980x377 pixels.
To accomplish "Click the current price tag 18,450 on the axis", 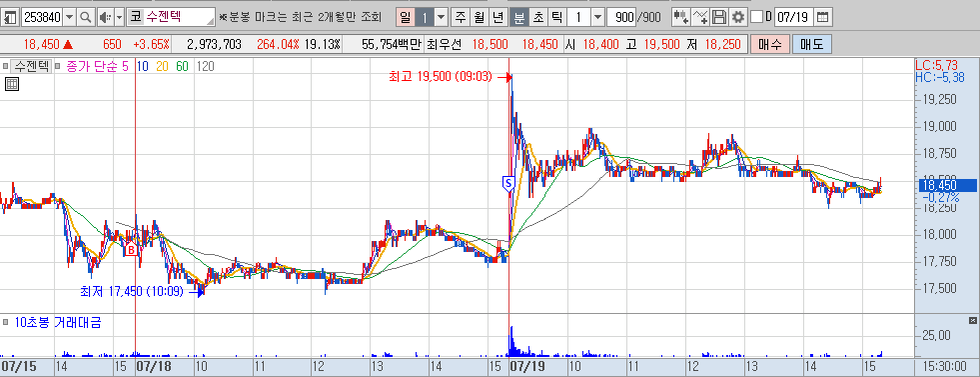I will (x=946, y=185).
